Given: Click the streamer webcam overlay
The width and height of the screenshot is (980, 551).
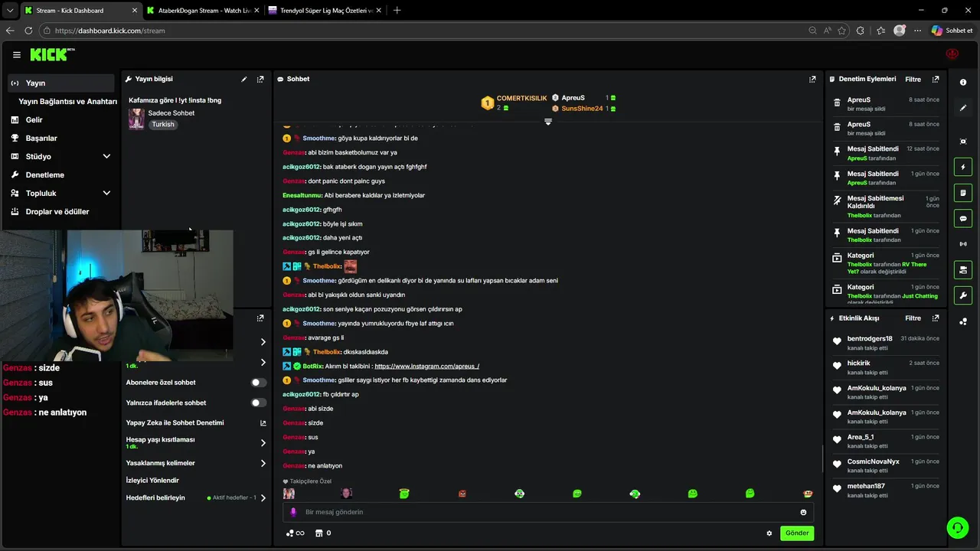Looking at the screenshot, I should [x=116, y=295].
